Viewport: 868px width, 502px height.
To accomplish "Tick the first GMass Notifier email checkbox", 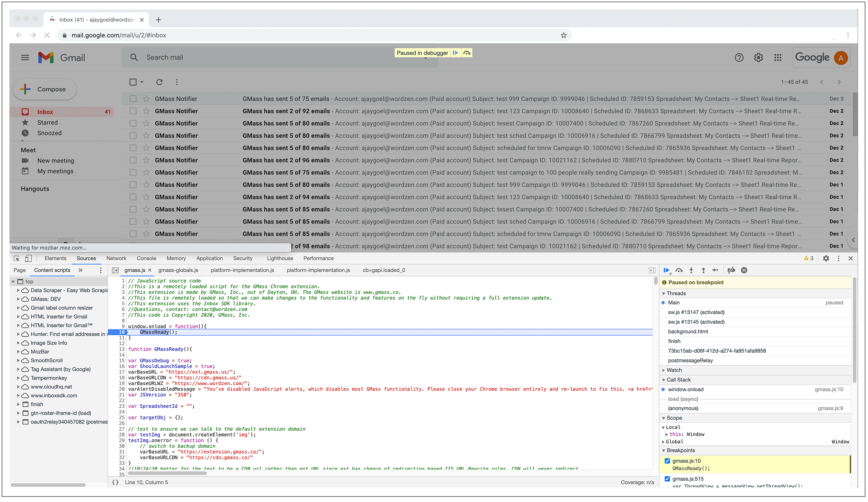I will [133, 99].
